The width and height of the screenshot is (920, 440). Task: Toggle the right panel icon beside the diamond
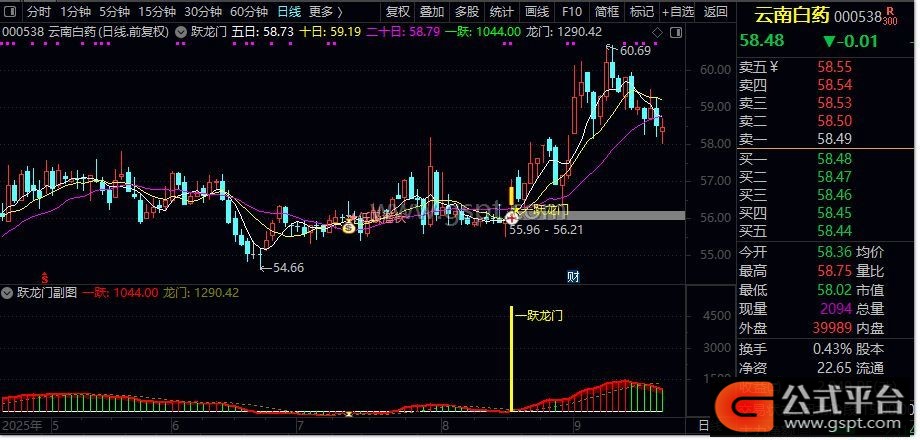pos(675,32)
